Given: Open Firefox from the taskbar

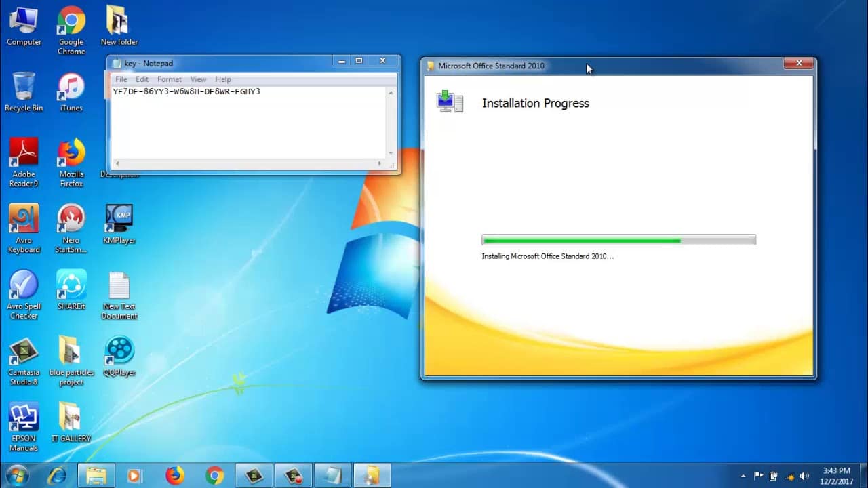Looking at the screenshot, I should 175,475.
